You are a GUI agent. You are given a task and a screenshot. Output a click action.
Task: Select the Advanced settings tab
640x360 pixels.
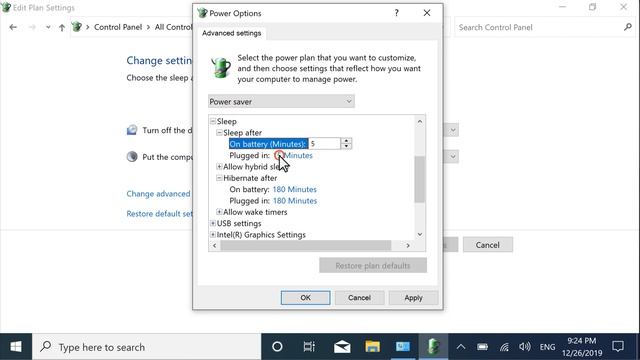(231, 33)
